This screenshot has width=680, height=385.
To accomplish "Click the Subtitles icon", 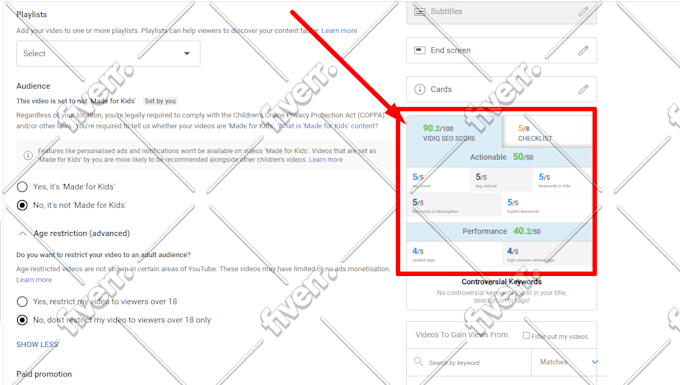I will point(420,12).
